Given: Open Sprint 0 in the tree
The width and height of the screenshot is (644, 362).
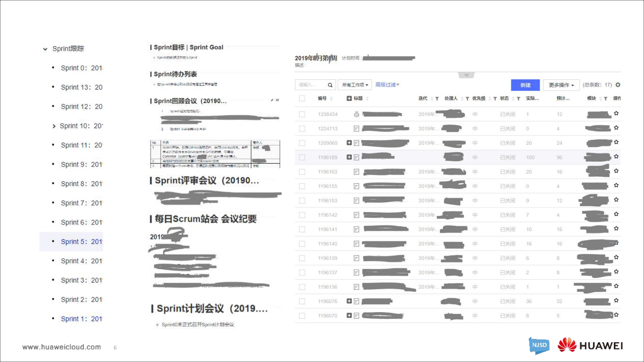Looking at the screenshot, I should tap(82, 68).
